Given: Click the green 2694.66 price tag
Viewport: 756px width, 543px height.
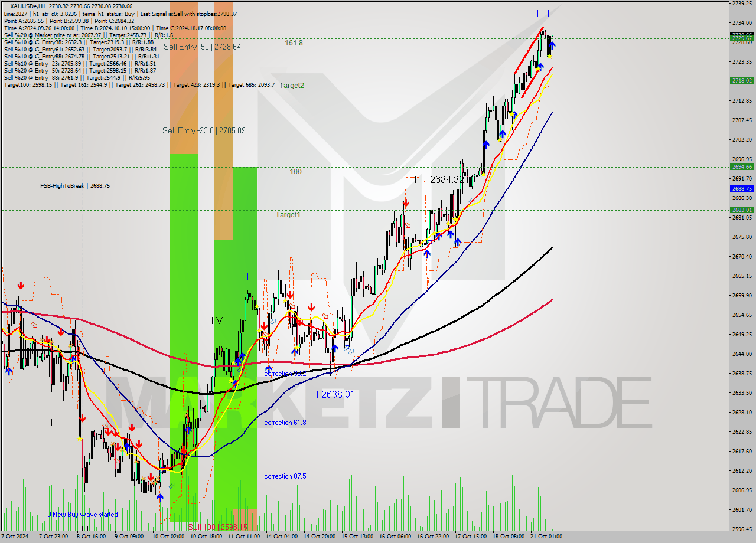Looking at the screenshot, I should point(742,166).
